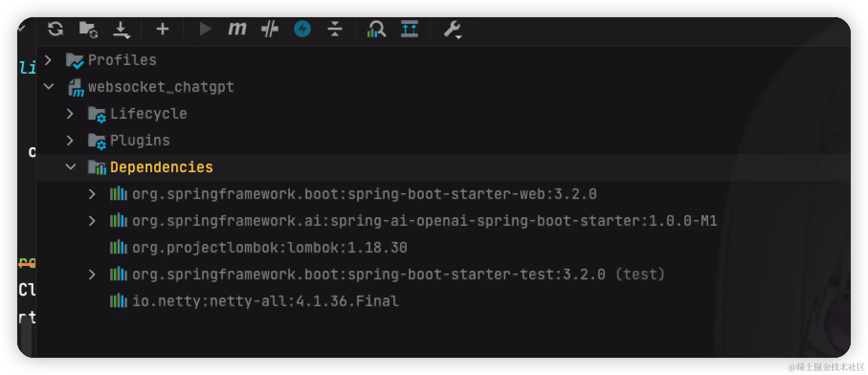Select the Plugins folder
This screenshot has height=375, width=868.
(140, 140)
